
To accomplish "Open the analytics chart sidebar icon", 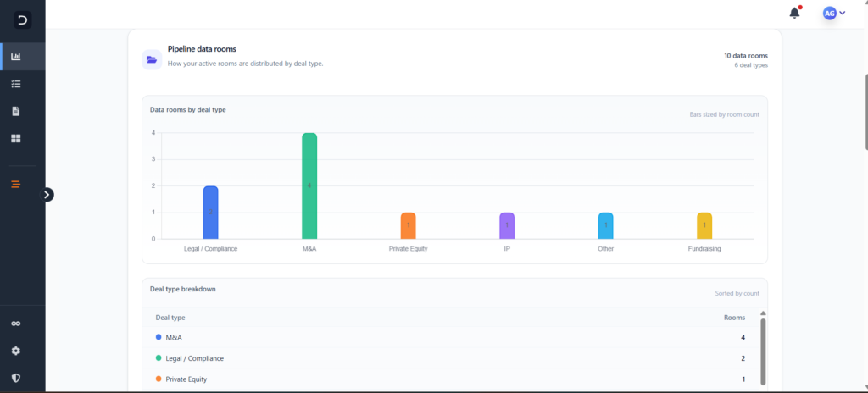I will [x=16, y=57].
